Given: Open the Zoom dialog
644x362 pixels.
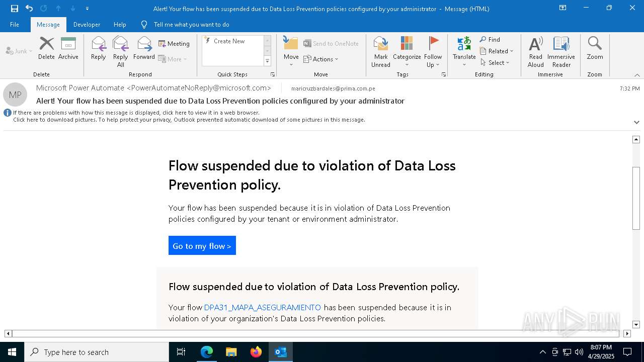Looking at the screenshot, I should pos(595,48).
